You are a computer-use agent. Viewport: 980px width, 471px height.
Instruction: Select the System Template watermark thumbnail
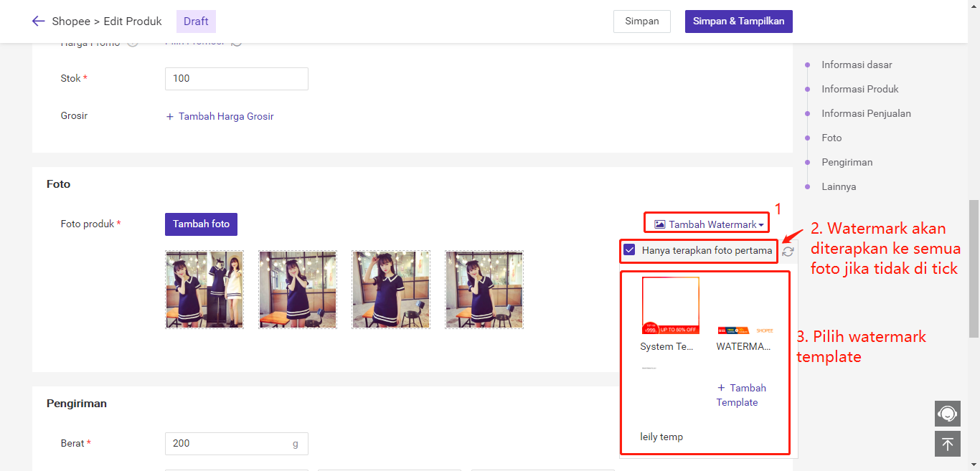tap(670, 306)
